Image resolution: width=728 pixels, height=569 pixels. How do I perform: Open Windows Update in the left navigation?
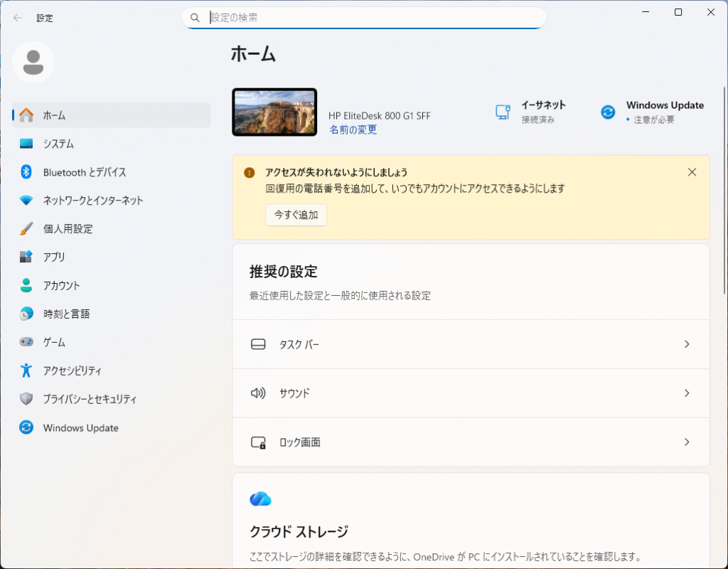tap(80, 428)
